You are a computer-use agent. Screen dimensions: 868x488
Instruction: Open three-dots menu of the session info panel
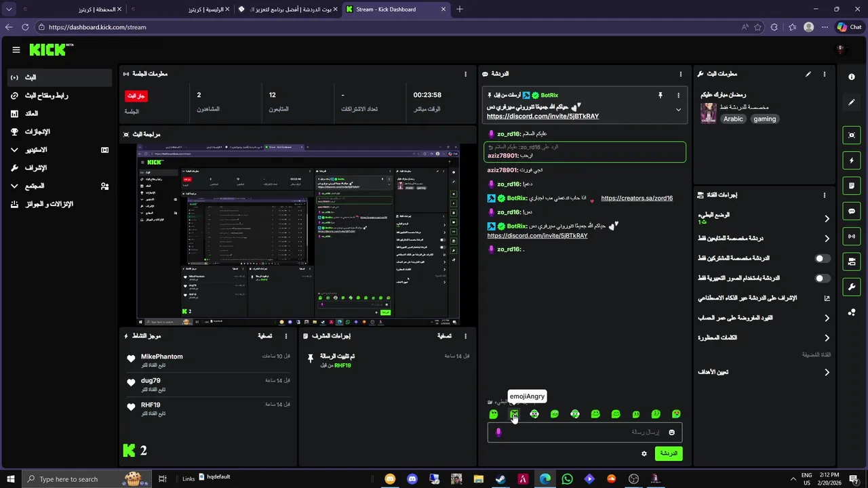tap(465, 74)
